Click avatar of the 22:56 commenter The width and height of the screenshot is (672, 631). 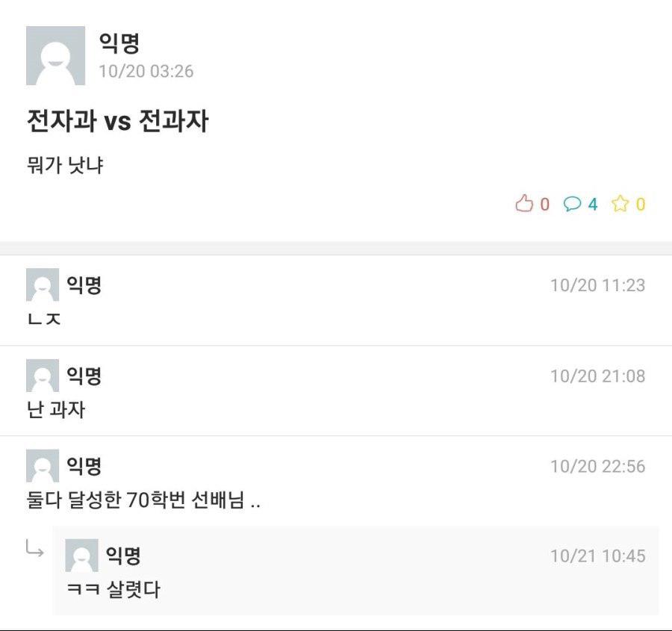[43, 466]
